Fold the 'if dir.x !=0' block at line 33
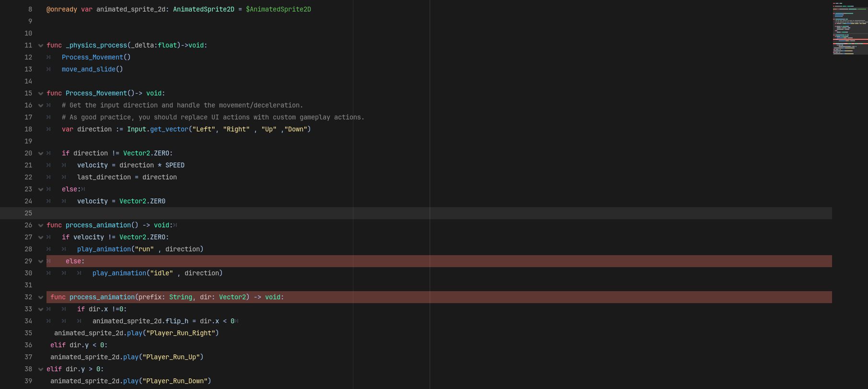The image size is (868, 389). tap(41, 309)
